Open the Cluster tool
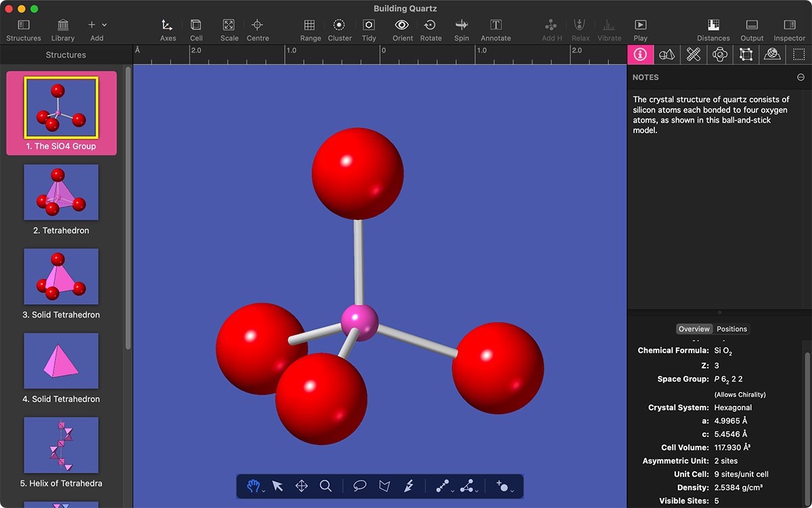This screenshot has width=812, height=508. (x=339, y=27)
